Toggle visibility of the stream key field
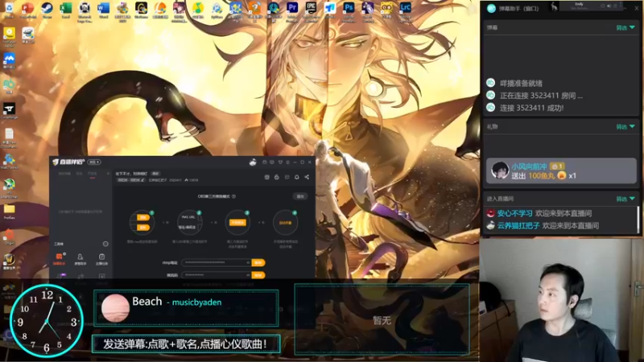 click(248, 275)
